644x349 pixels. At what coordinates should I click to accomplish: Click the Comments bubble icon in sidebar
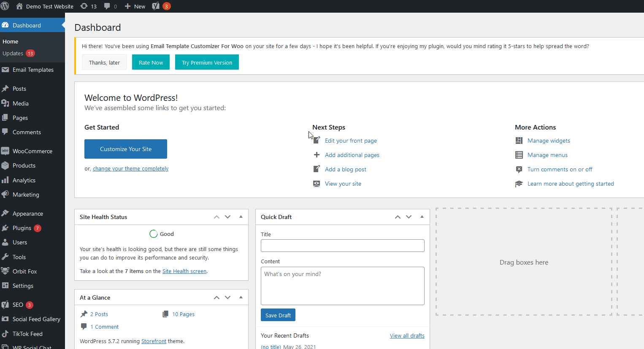coord(5,132)
